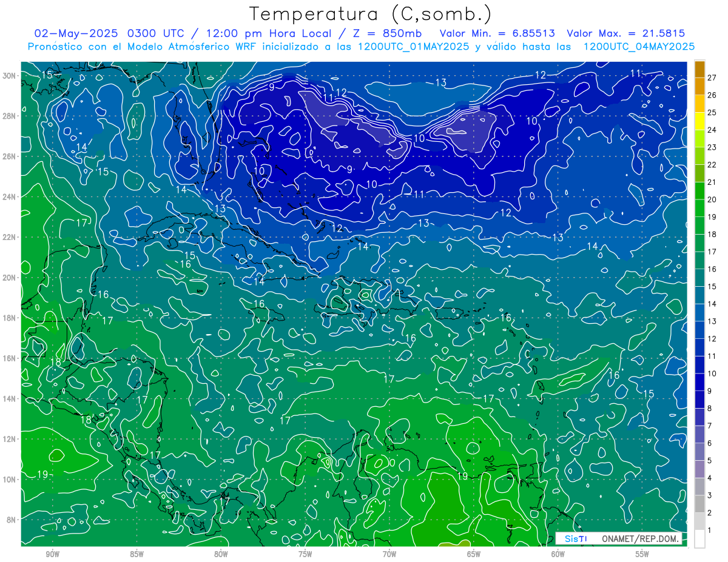This screenshot has width=728, height=562.
Task: Click the color scale label 25
Action: coord(712,113)
